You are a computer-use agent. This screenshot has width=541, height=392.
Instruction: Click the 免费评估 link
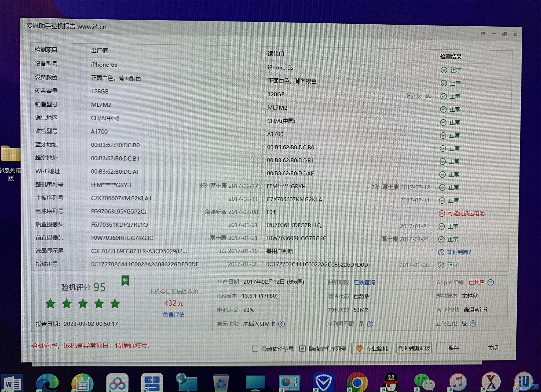pos(173,315)
